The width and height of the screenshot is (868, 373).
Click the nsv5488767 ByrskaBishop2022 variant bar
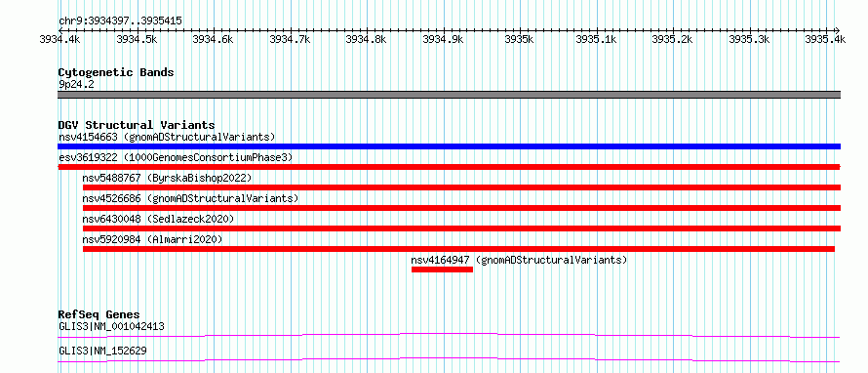pos(461,187)
